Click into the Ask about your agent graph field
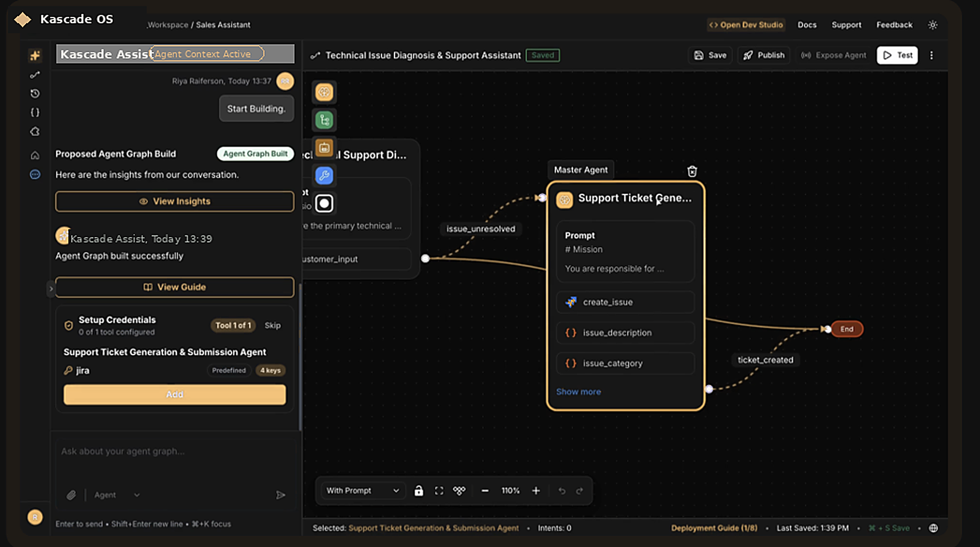The width and height of the screenshot is (980, 547). click(x=174, y=451)
